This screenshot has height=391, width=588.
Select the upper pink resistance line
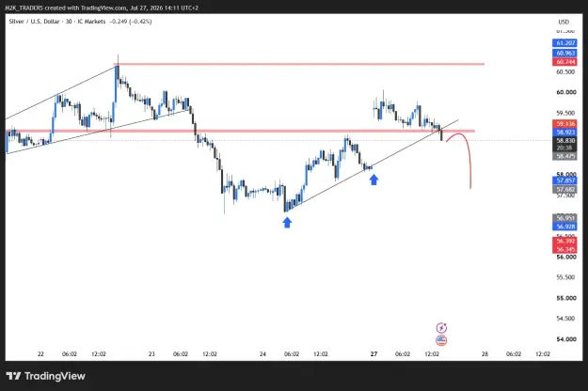tap(300, 64)
